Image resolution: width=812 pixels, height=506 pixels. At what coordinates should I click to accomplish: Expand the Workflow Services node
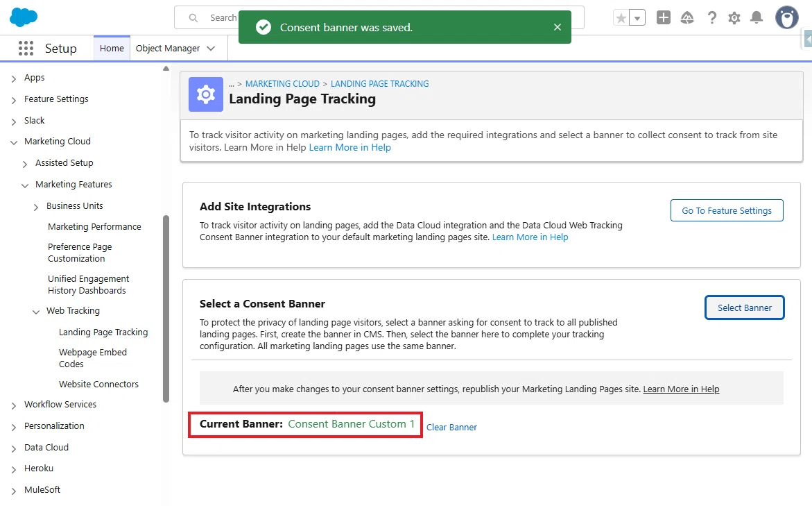[x=14, y=405]
